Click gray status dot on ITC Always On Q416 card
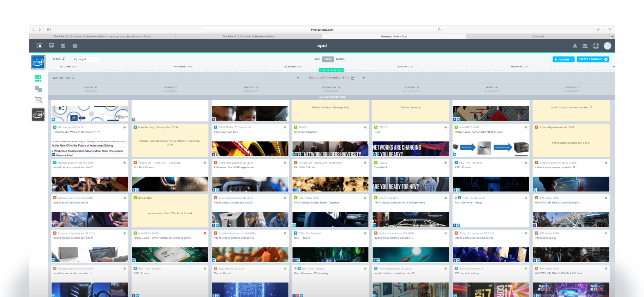The image size is (644, 297). (x=125, y=127)
